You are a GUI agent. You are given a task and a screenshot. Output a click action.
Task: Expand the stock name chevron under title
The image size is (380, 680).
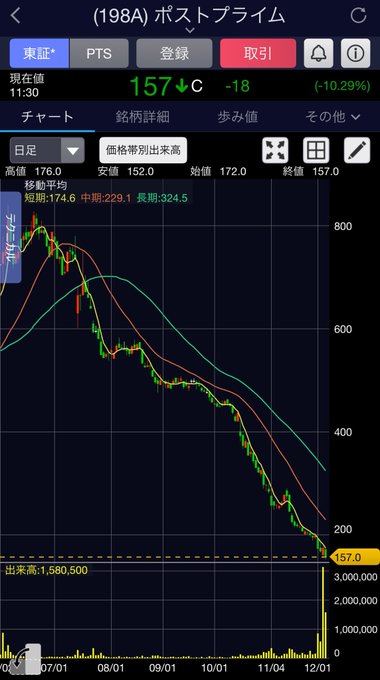pyautogui.click(x=190, y=30)
